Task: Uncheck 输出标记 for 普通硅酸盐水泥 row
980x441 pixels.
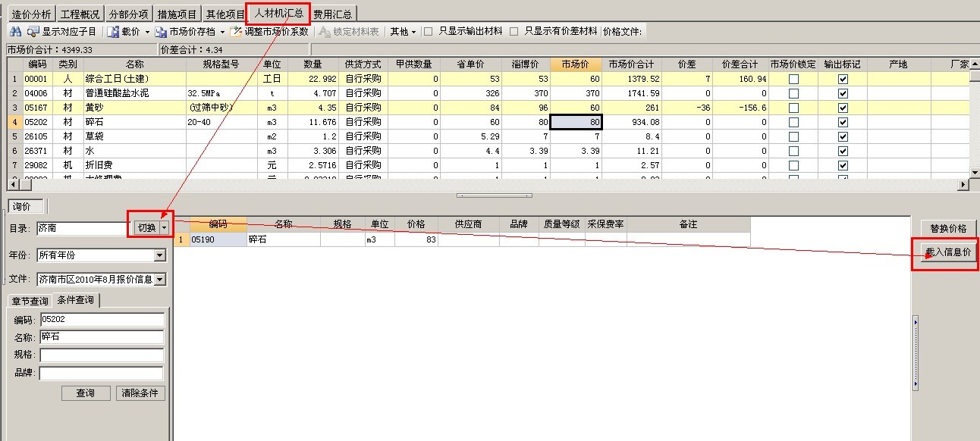Action: (x=842, y=93)
